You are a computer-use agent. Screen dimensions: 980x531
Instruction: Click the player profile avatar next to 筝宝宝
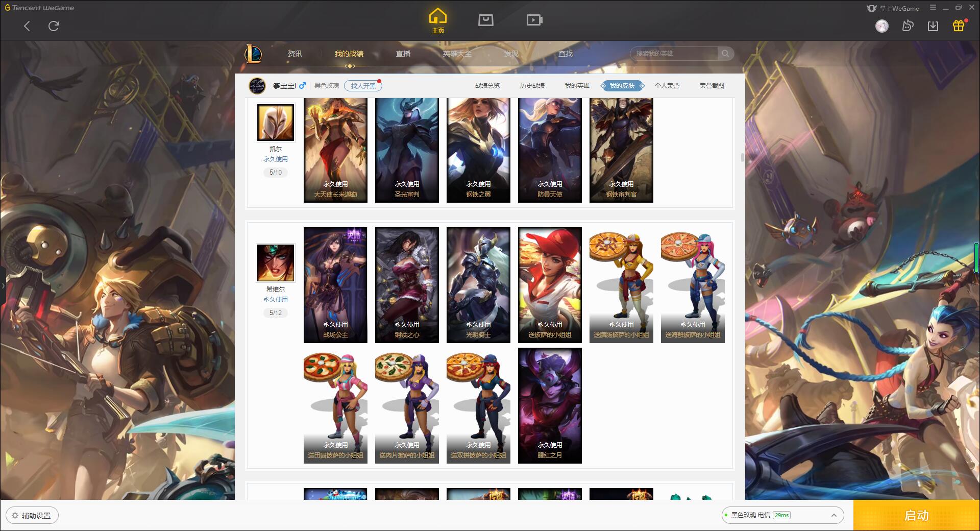click(257, 86)
